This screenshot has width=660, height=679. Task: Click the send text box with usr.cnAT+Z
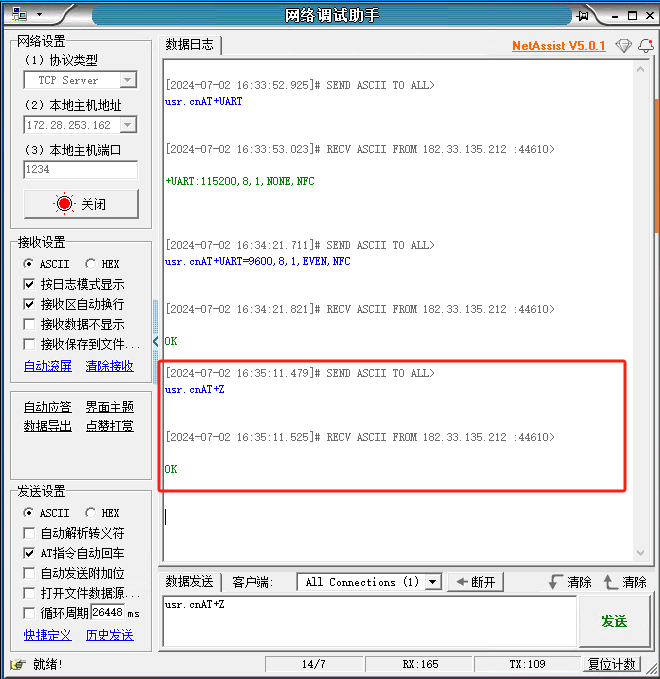tap(370, 621)
